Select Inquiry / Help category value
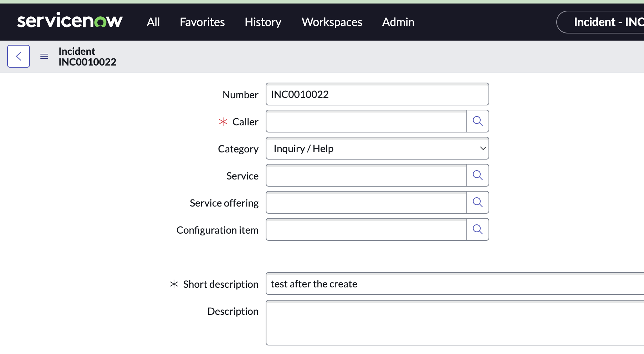Viewport: 644px width, 354px height. pyautogui.click(x=357, y=148)
